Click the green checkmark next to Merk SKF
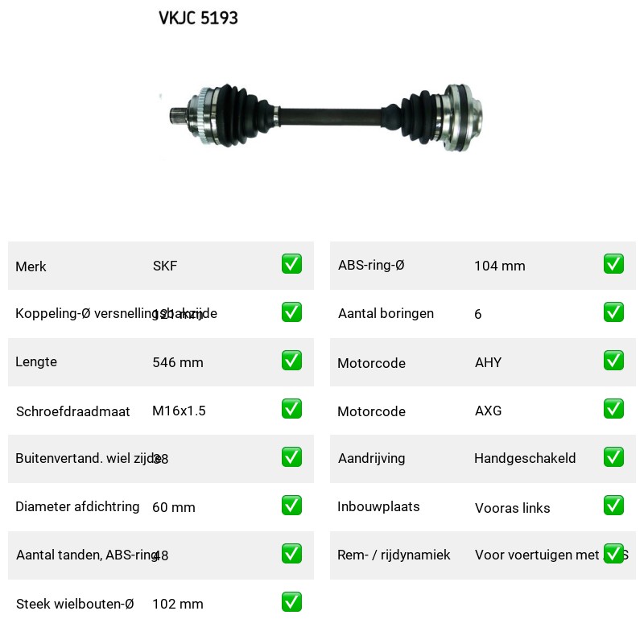Image resolution: width=644 pixels, height=644 pixels. 291,264
